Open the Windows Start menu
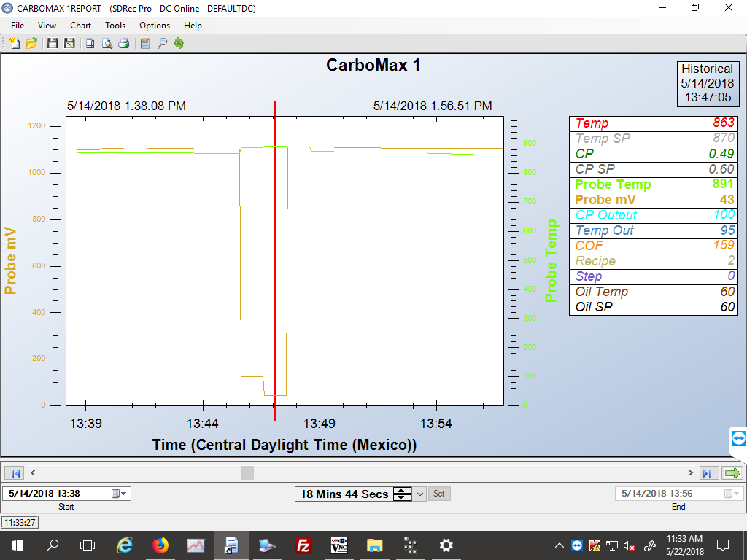This screenshot has height=560, width=747. [x=18, y=545]
